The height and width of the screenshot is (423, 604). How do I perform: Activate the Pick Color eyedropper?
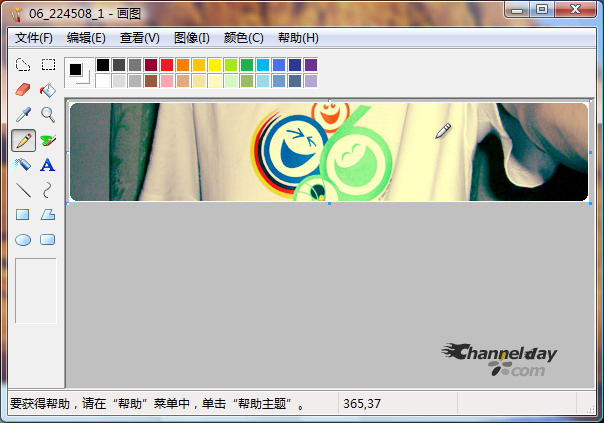[x=23, y=115]
